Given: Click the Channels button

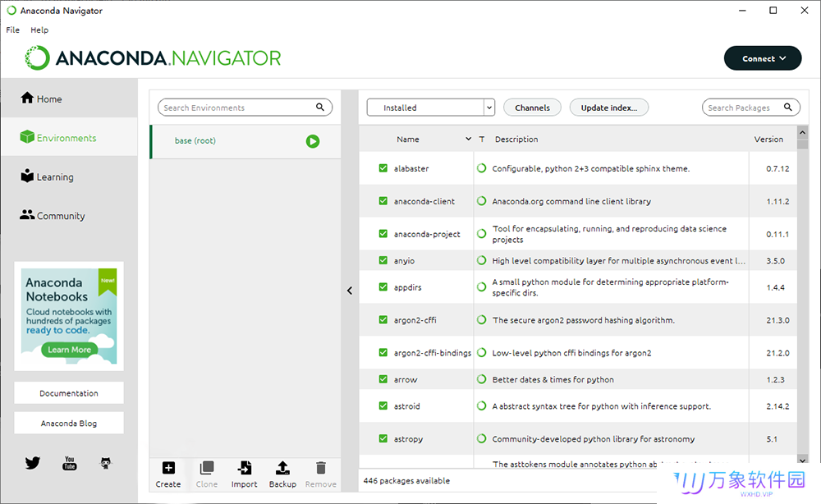Looking at the screenshot, I should [x=532, y=108].
